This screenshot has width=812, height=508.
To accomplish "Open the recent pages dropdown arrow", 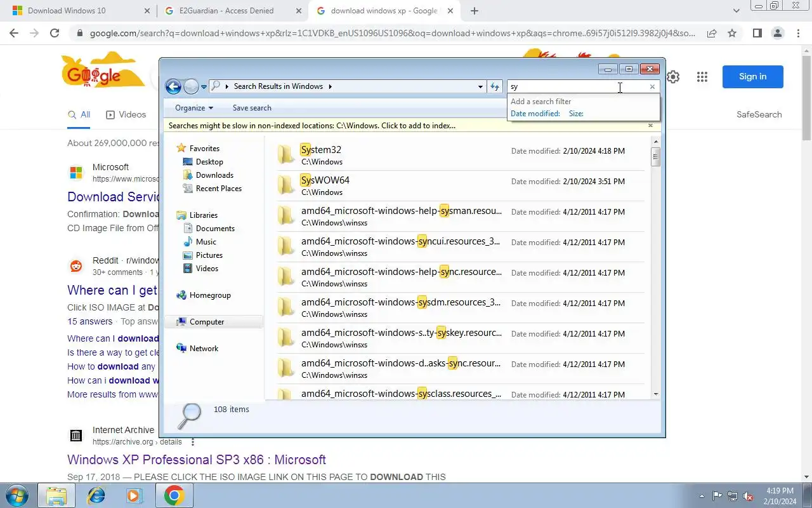I will tap(204, 87).
